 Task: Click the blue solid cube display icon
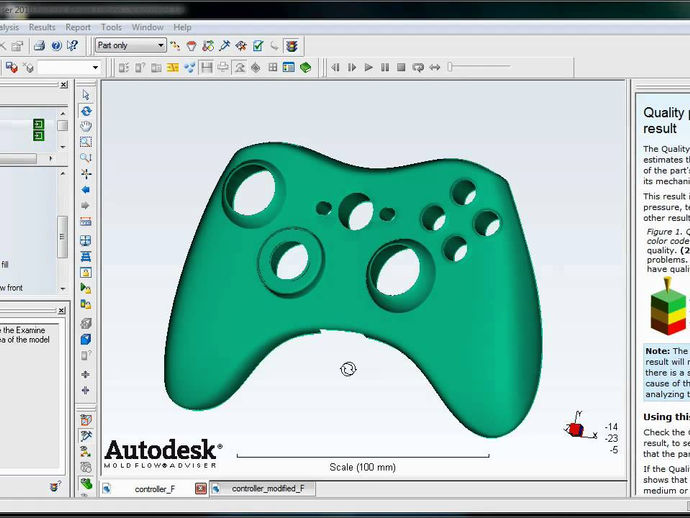coord(86,339)
